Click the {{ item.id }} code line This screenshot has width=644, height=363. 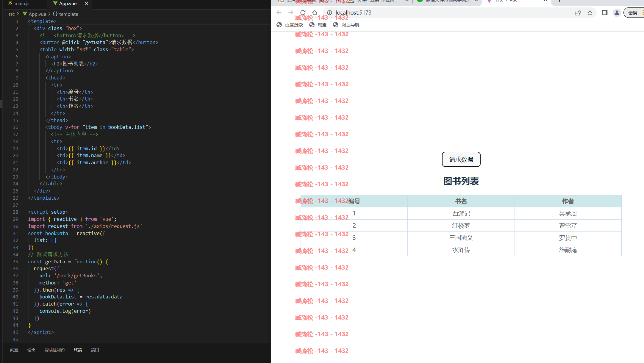click(x=88, y=148)
